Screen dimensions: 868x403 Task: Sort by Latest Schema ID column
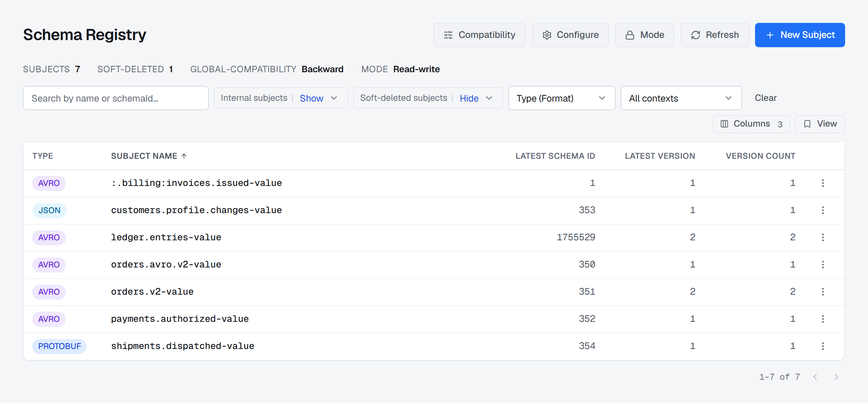coord(555,156)
